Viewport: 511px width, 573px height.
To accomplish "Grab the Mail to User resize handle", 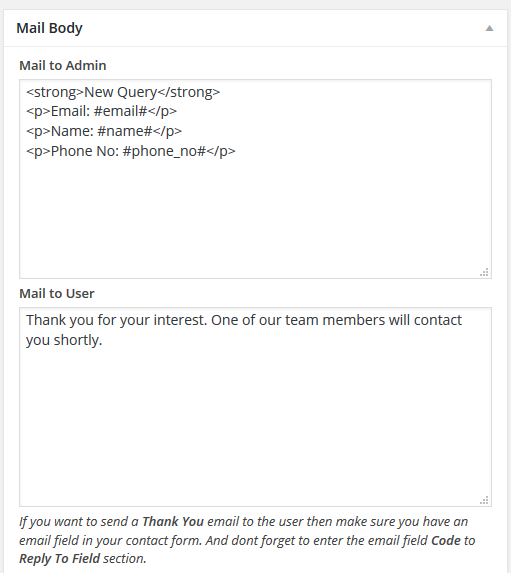I will pos(484,501).
